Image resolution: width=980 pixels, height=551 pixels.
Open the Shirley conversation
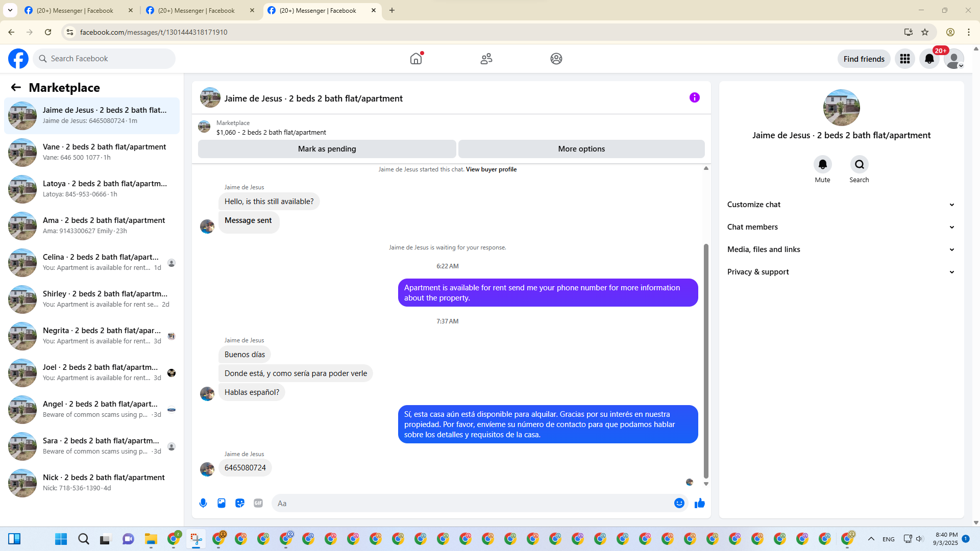[x=92, y=299]
